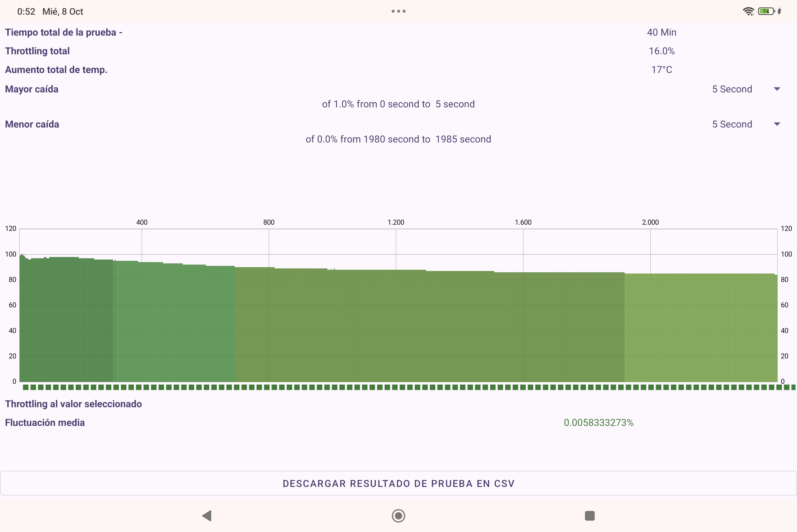This screenshot has width=797, height=532.
Task: Tap the battery indicator icon
Action: click(766, 11)
